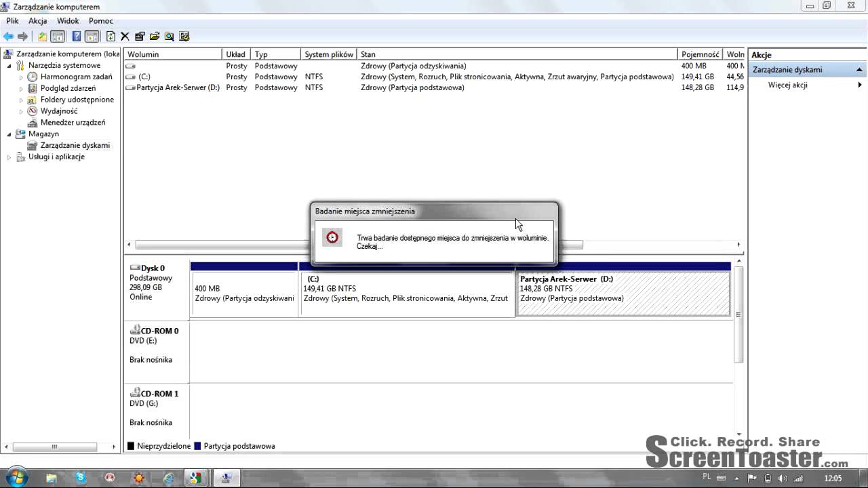Click the open folder toolbar icon
868x488 pixels.
point(155,37)
